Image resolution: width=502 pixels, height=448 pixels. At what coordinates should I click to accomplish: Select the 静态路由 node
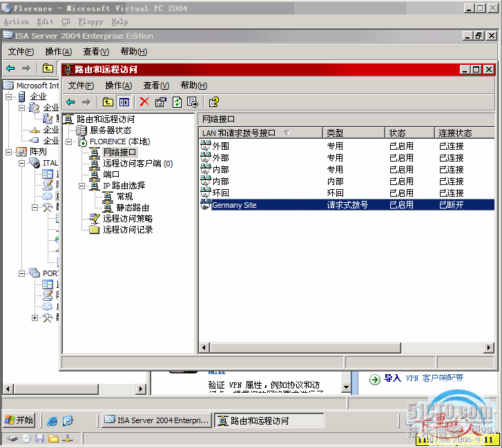[133, 208]
